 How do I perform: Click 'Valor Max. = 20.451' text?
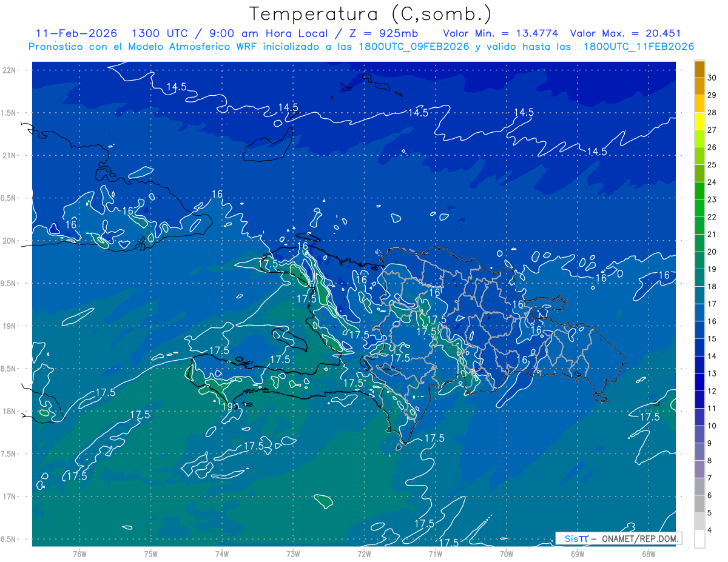627,33
